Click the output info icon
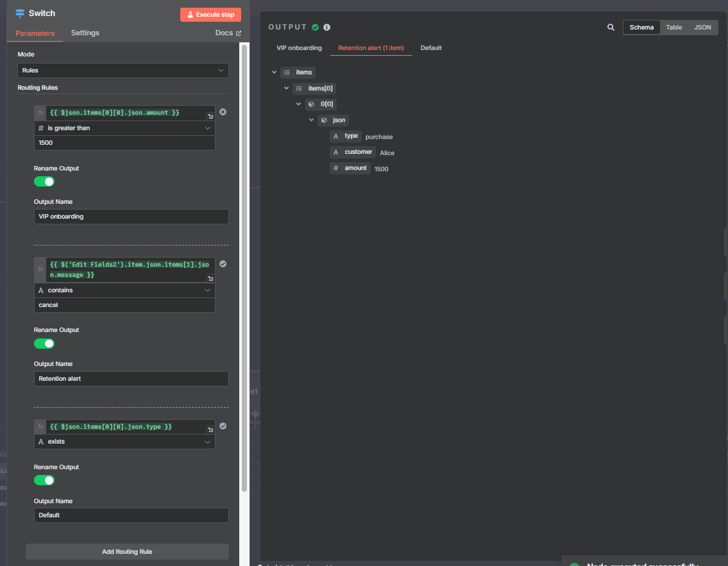The height and width of the screenshot is (566, 728). pos(327,28)
